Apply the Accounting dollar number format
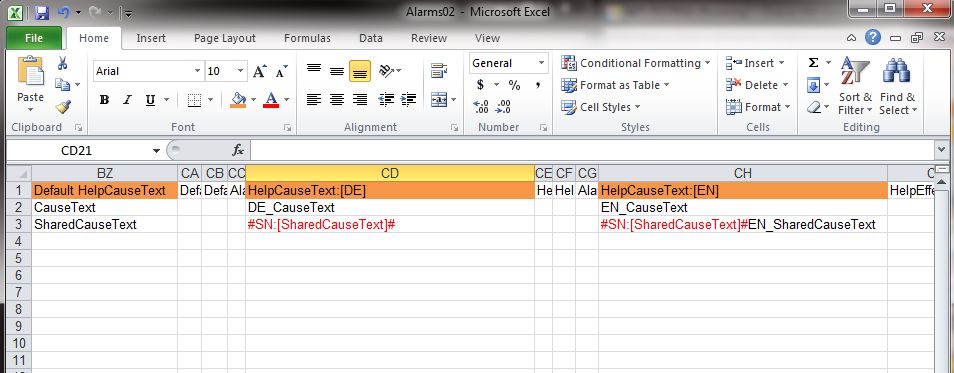 click(480, 85)
